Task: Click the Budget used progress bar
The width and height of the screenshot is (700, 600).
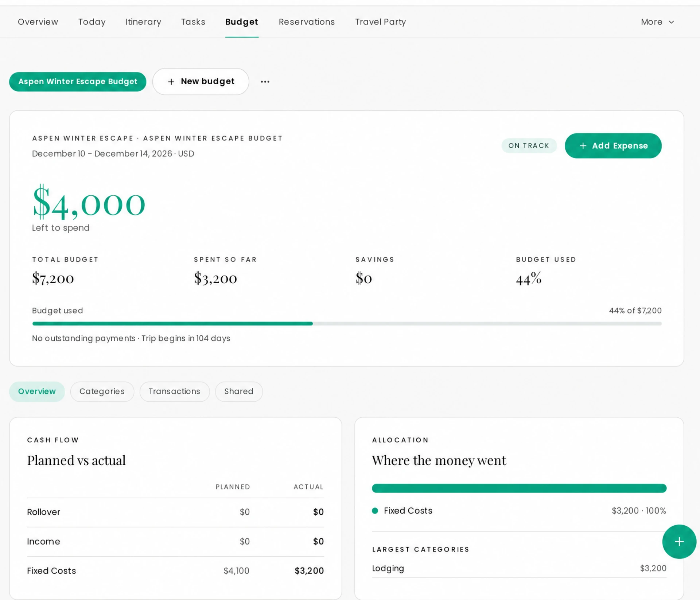Action: (x=347, y=324)
